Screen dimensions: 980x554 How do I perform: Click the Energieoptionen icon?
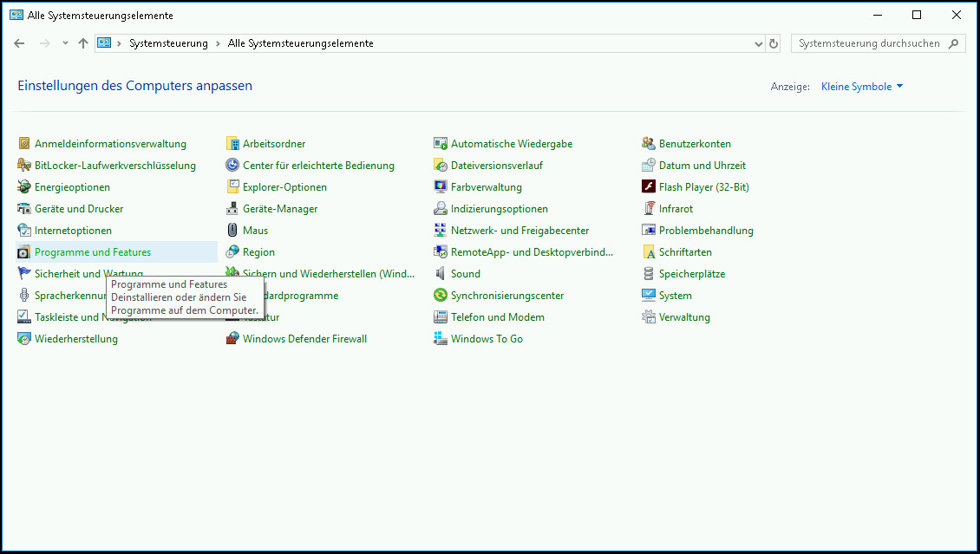point(24,187)
